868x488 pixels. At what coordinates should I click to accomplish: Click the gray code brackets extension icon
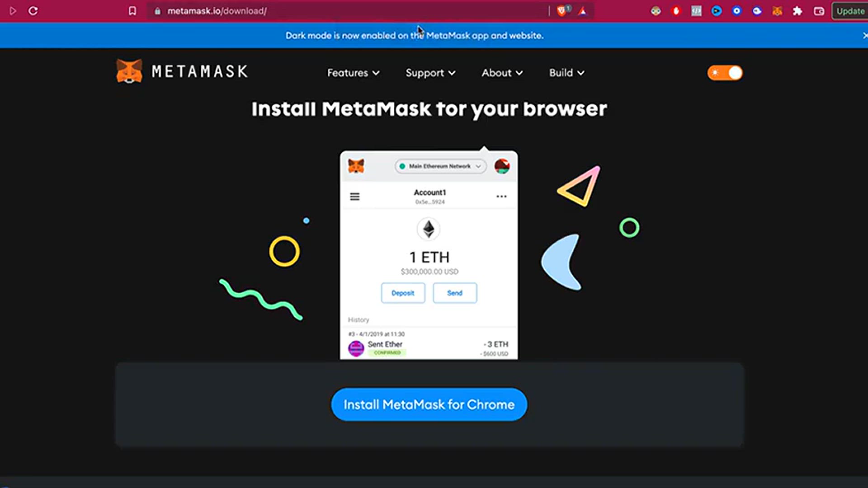(x=696, y=11)
